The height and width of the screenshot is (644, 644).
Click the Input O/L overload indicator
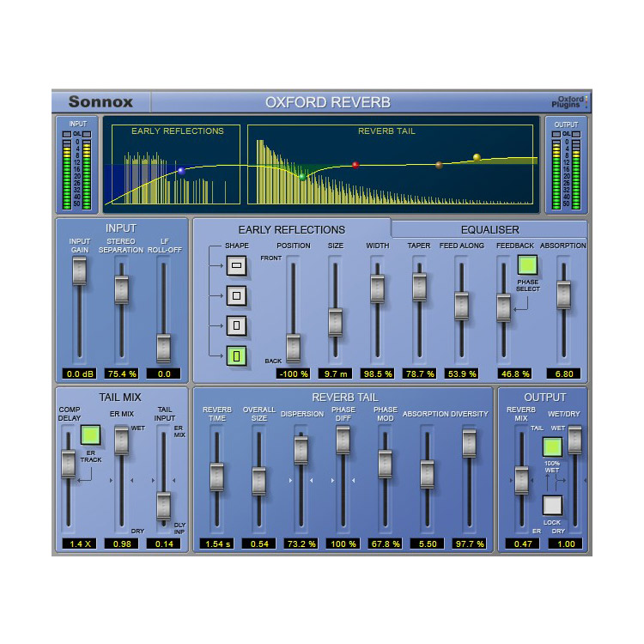76,134
